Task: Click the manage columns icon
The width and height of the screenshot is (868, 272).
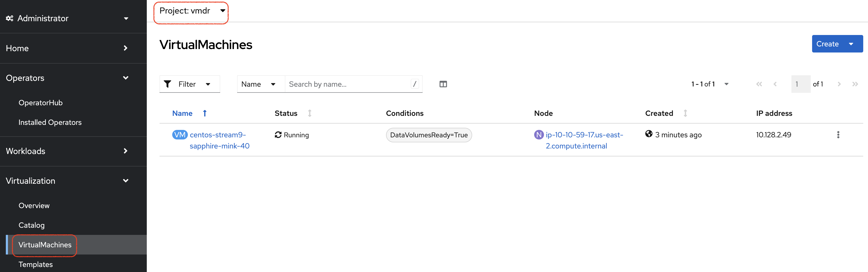Action: pyautogui.click(x=443, y=84)
